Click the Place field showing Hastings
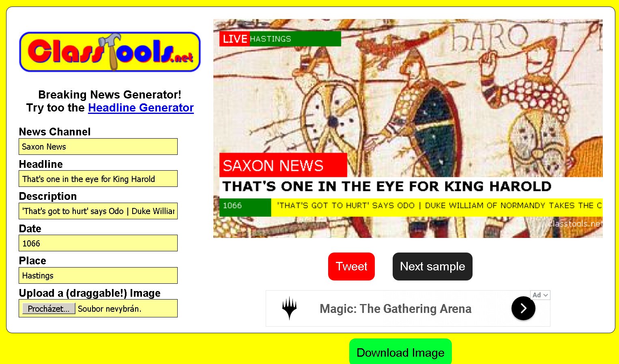Screen dimensions: 619x364 (98, 275)
